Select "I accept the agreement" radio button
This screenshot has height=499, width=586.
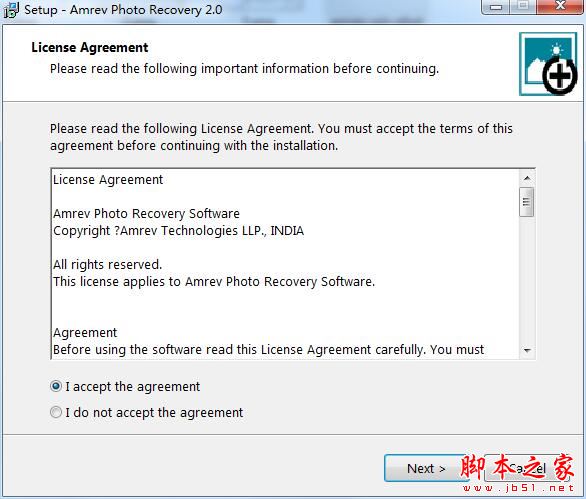56,386
